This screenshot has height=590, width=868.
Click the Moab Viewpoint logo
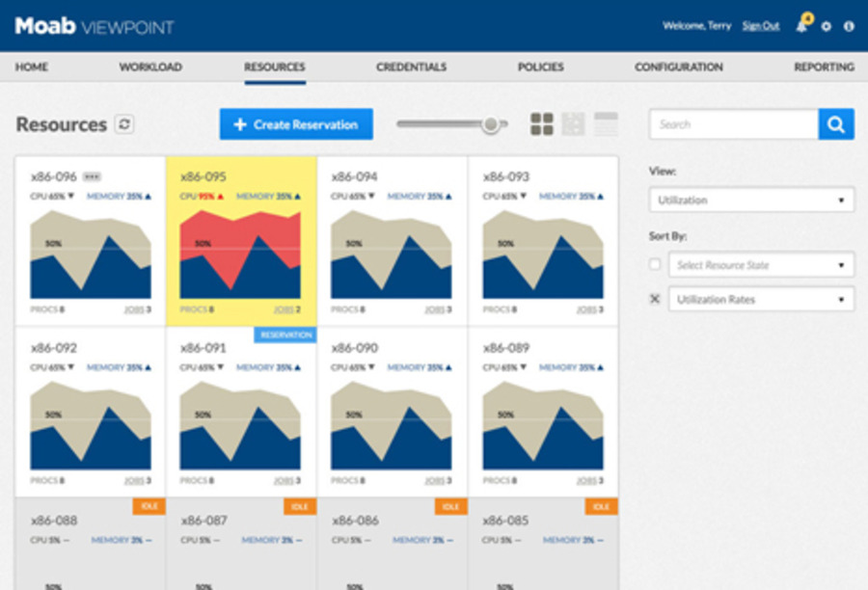[95, 26]
